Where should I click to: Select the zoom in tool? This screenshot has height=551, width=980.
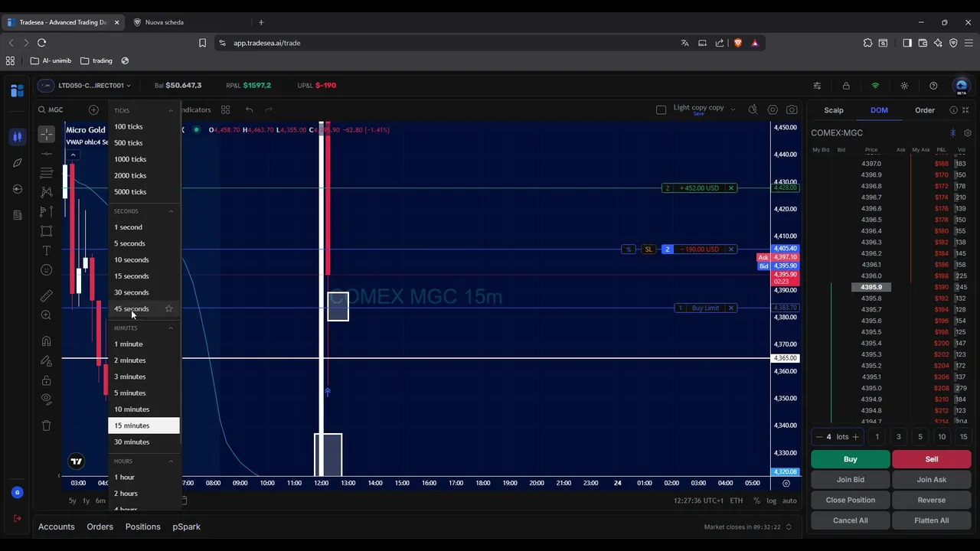(x=47, y=315)
